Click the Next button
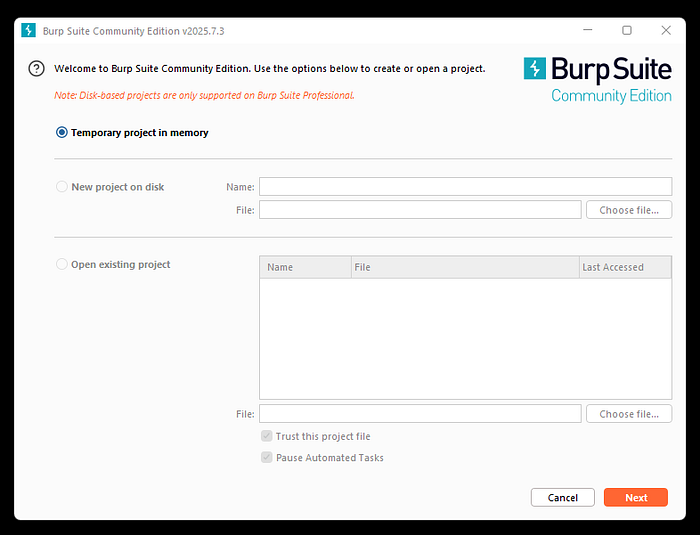This screenshot has height=535, width=700. tap(636, 497)
